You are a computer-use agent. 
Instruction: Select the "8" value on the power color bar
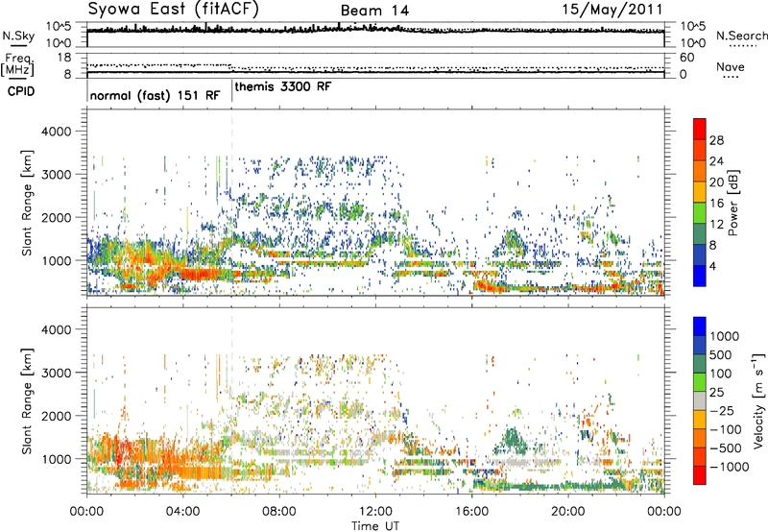pos(713,246)
